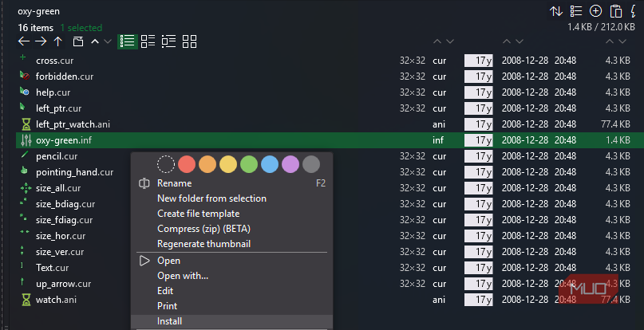Switch to medium list view
Image resolution: width=644 pixels, height=330 pixels.
coord(148,41)
